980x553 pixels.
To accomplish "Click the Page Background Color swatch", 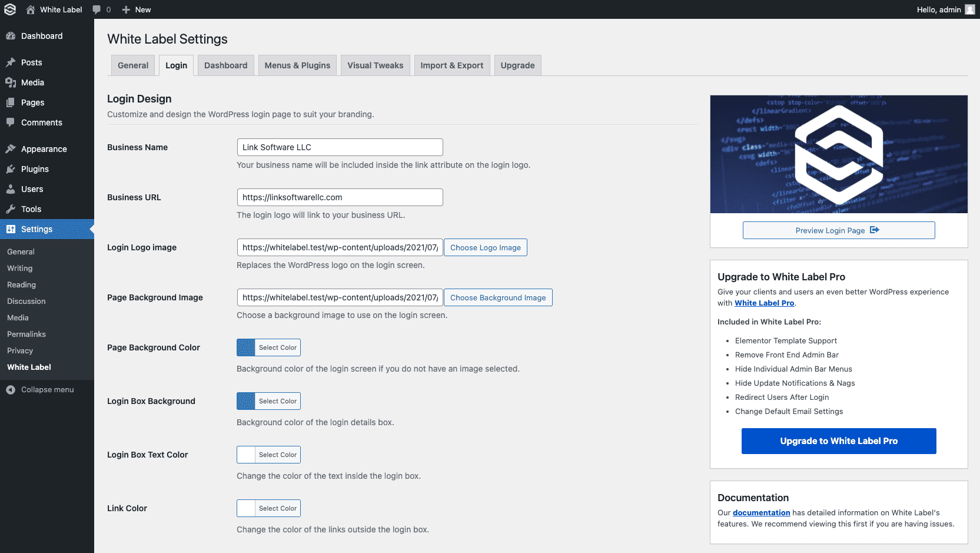I will point(245,347).
